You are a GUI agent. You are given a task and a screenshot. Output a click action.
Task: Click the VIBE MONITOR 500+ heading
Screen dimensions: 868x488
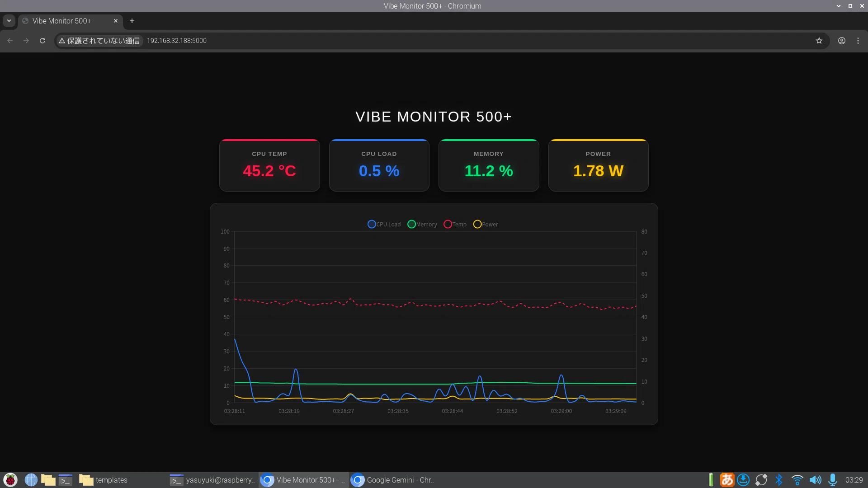(434, 117)
